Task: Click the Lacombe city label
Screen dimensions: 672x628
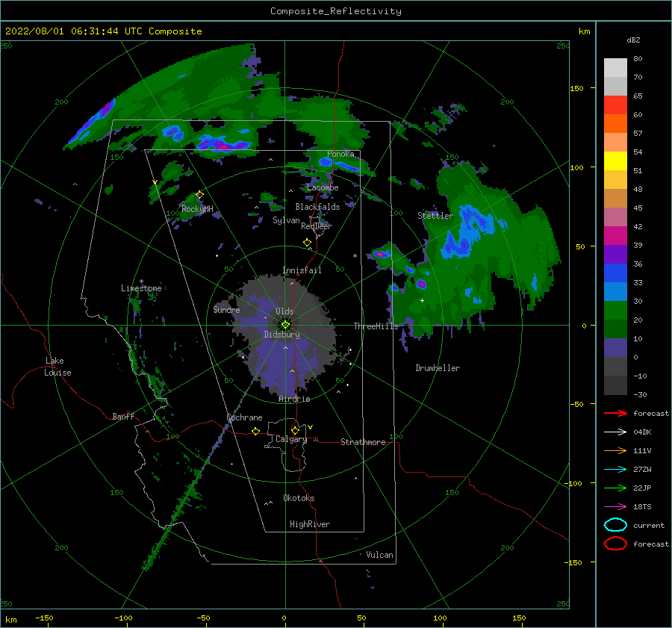Action: click(323, 187)
